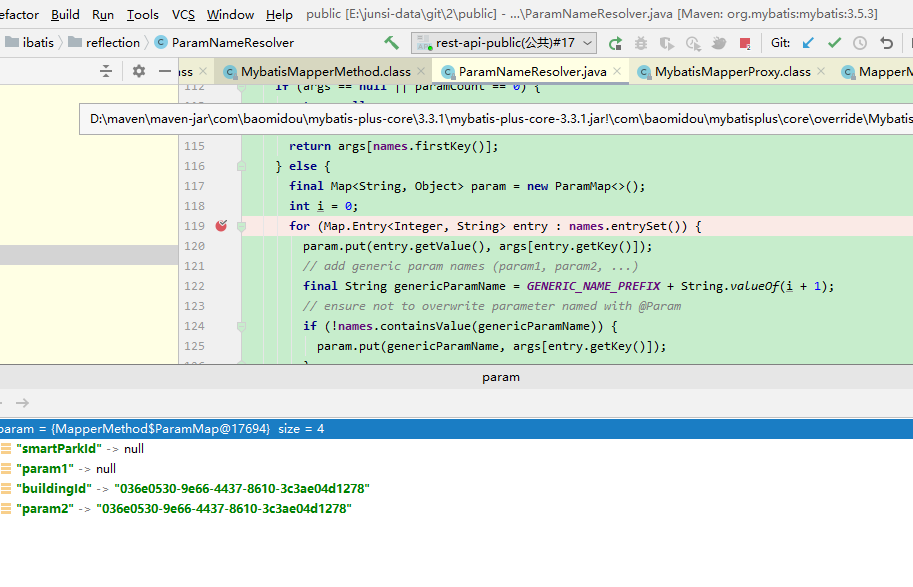Click the "Git:" toolbar label
Image resolution: width=913 pixels, height=587 pixels.
click(780, 43)
